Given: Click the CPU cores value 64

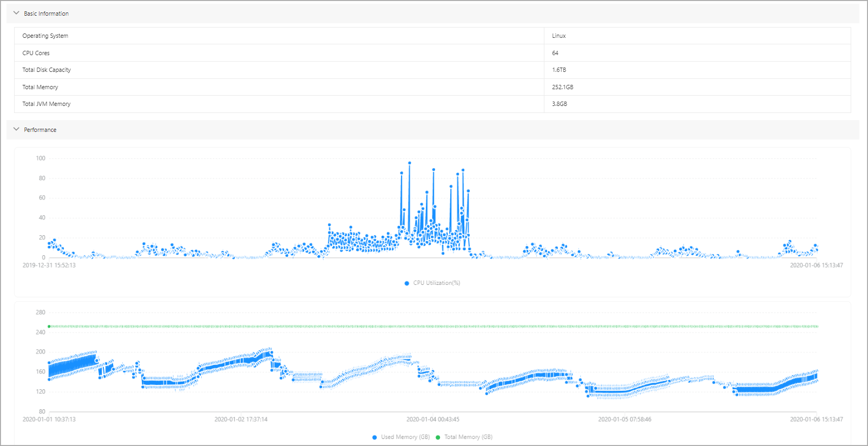Looking at the screenshot, I should click(555, 53).
